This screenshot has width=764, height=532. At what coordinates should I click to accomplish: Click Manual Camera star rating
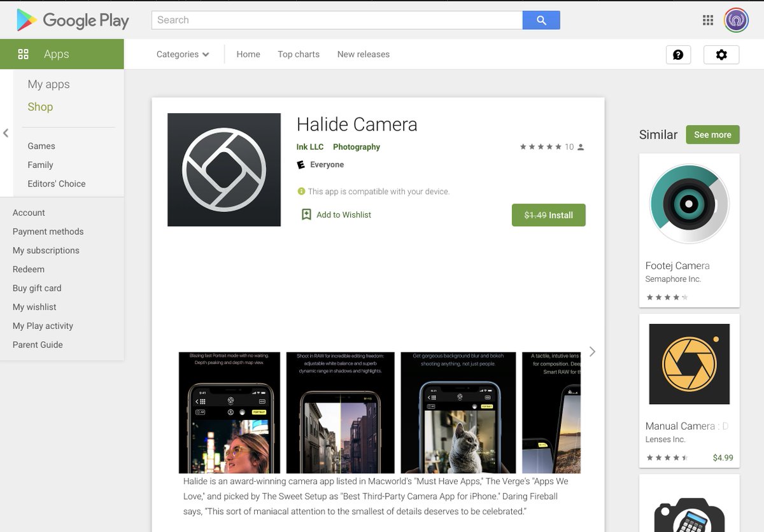click(667, 458)
